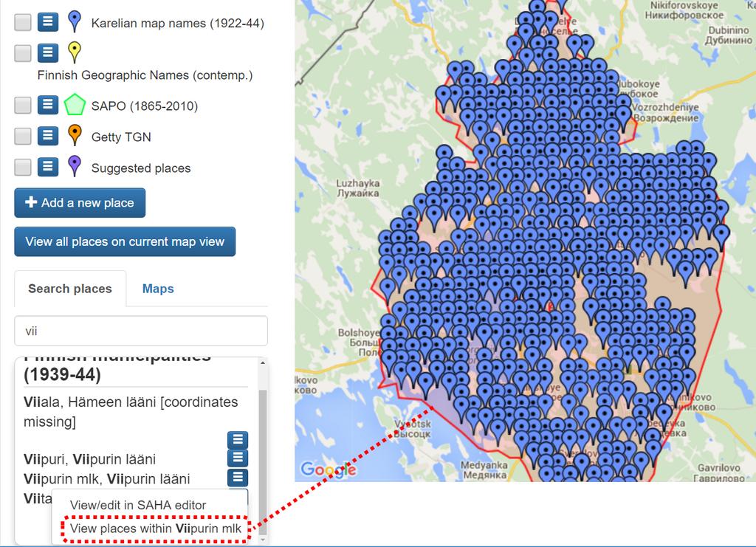The width and height of the screenshot is (756, 547).
Task: Toggle the SAPO (1865-2010) checkbox
Action: pyautogui.click(x=23, y=105)
